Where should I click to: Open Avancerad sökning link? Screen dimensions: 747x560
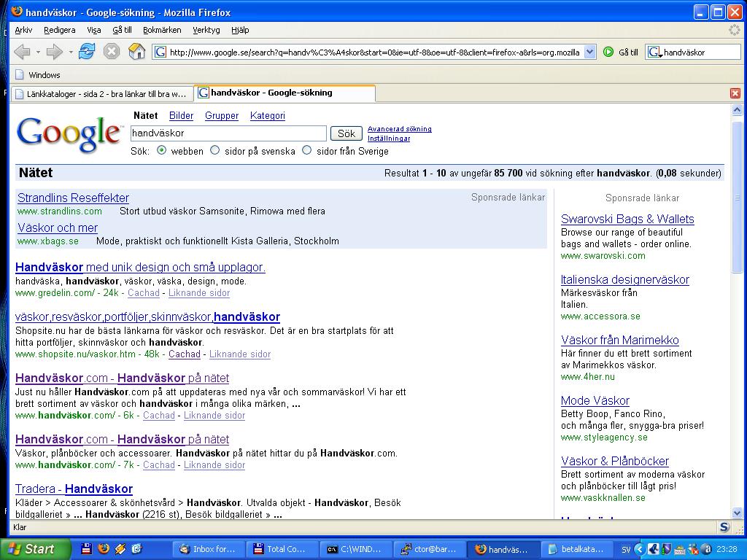click(399, 128)
